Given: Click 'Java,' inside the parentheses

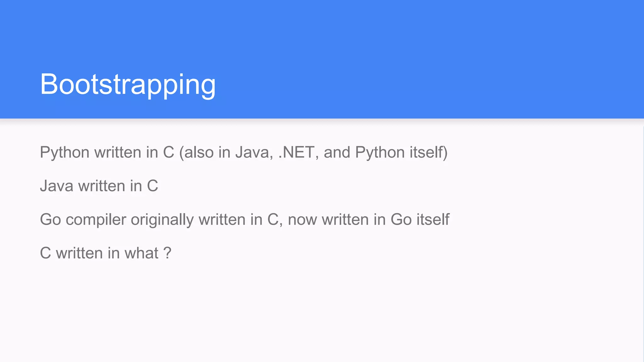Looking at the screenshot, I should coord(254,153).
